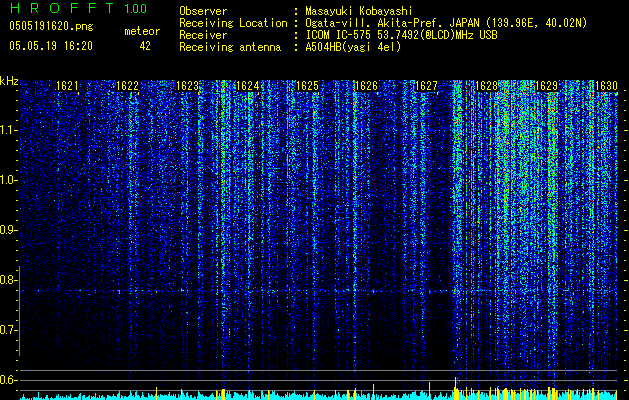Click the kHz axis unit label
This screenshot has height=400, width=629.
9,81
